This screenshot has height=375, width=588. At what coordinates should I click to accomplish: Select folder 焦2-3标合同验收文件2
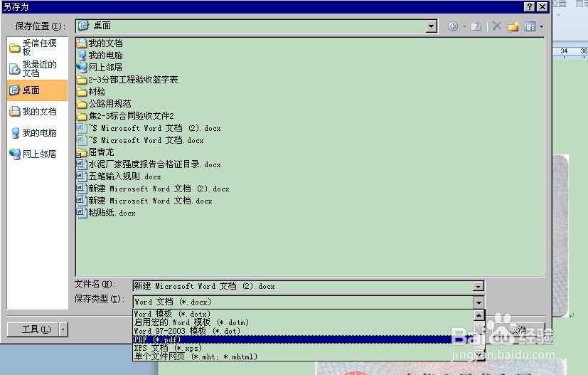(126, 115)
